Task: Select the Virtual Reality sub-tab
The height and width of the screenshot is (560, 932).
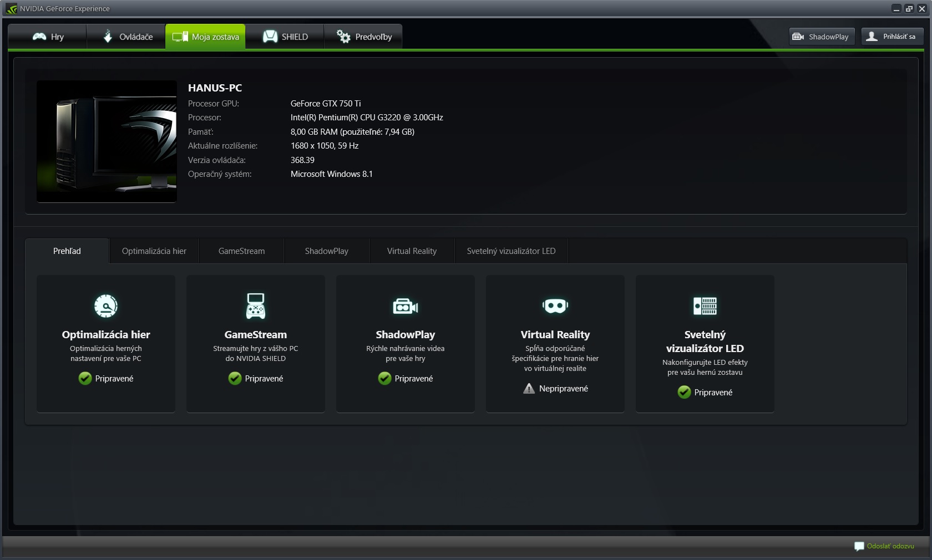Action: [x=412, y=251]
